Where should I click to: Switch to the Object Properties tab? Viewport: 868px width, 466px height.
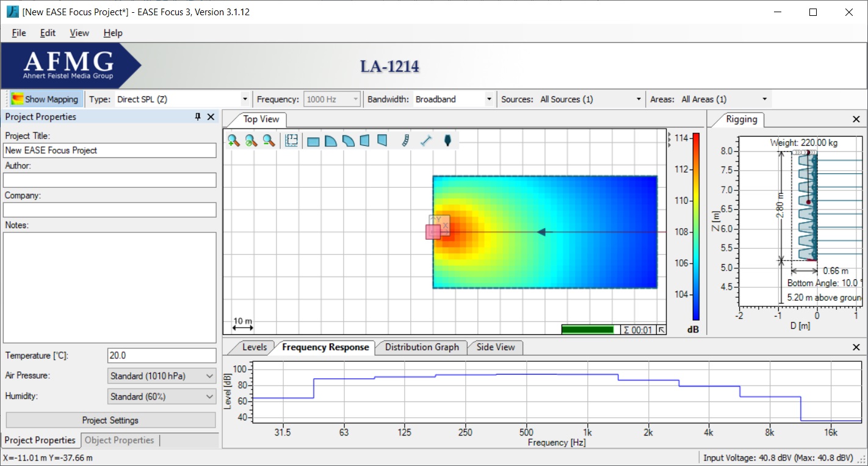click(x=120, y=440)
